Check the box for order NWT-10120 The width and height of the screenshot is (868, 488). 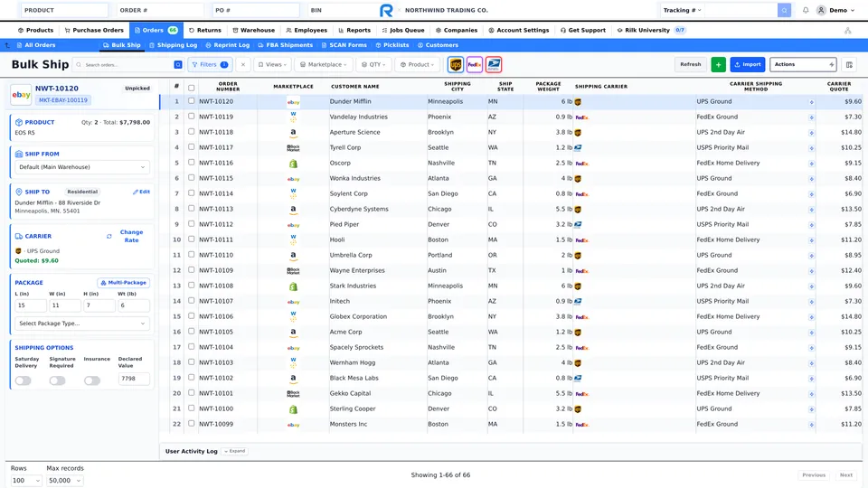pyautogui.click(x=191, y=101)
